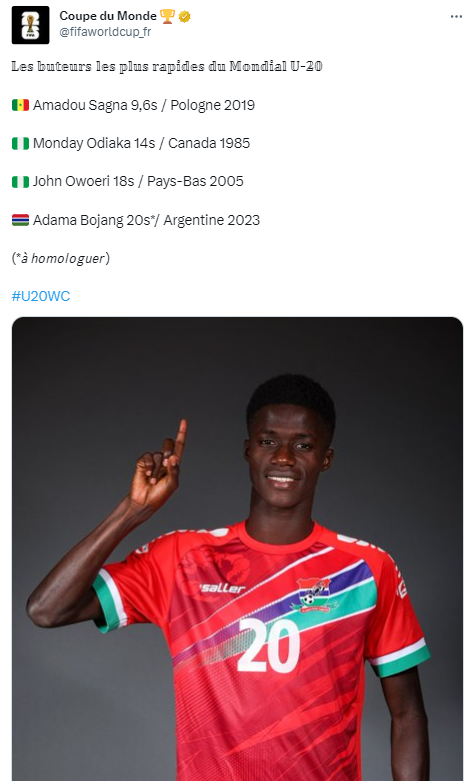Click the Nigeria flag beside Monday Odiaka
Viewport: 474px width, 781px height.
(20, 143)
